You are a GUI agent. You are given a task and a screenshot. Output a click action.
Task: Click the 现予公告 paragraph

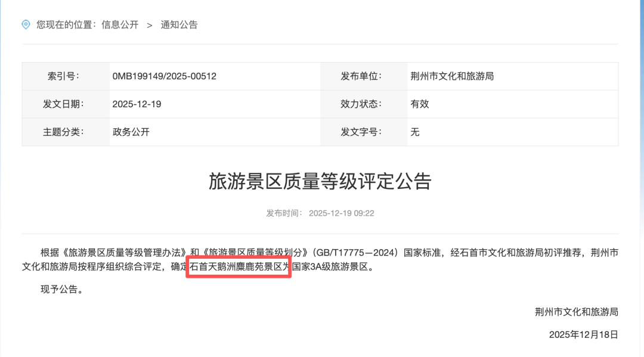(60, 290)
